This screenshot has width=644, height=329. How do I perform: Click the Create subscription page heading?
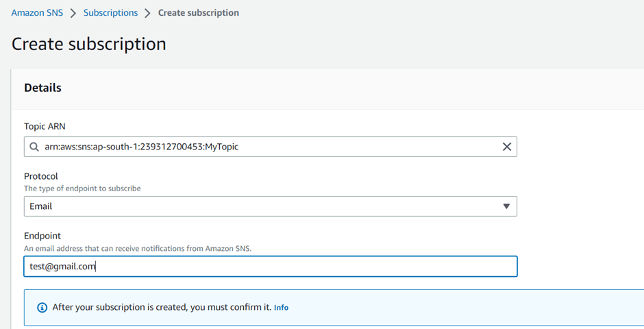(89, 44)
